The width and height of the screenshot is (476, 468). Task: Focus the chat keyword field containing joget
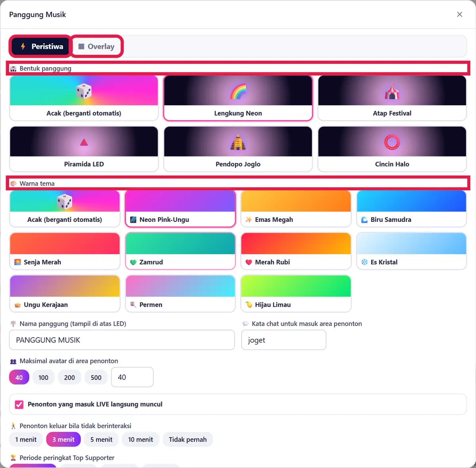pos(284,340)
